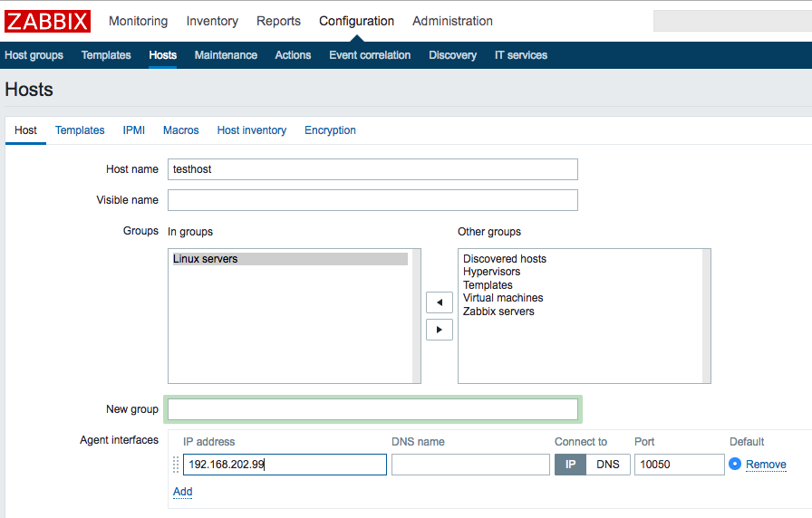Switch to the Host inventory tab
812x518 pixels.
coord(252,130)
